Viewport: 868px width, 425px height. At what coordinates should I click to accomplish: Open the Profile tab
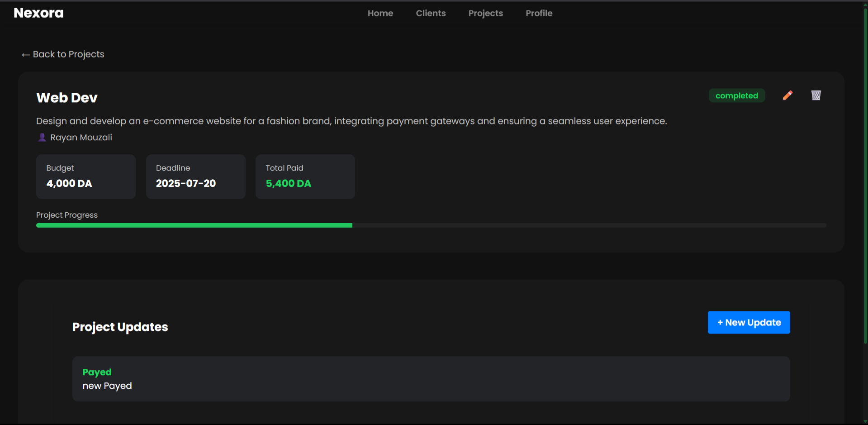539,13
